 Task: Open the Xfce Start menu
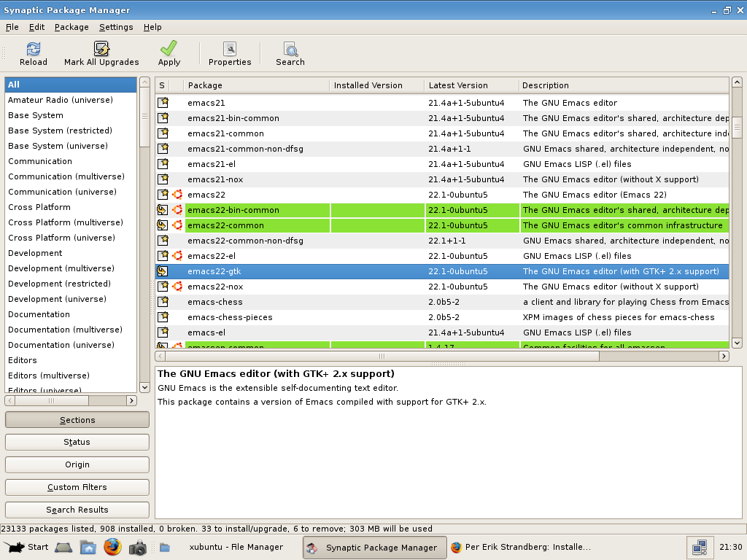[26, 547]
